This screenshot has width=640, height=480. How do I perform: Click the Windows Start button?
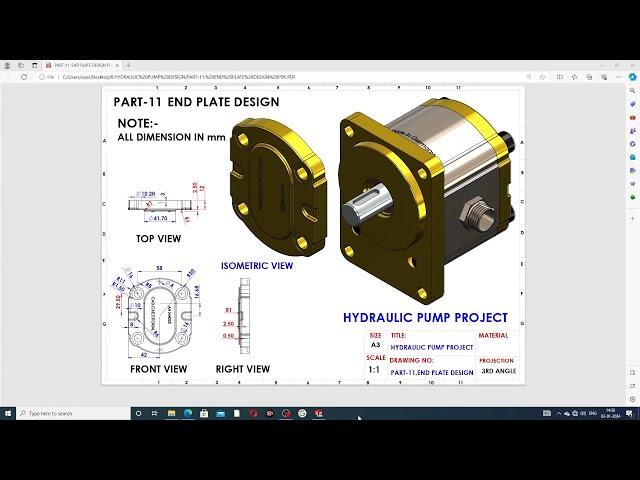tap(7, 413)
